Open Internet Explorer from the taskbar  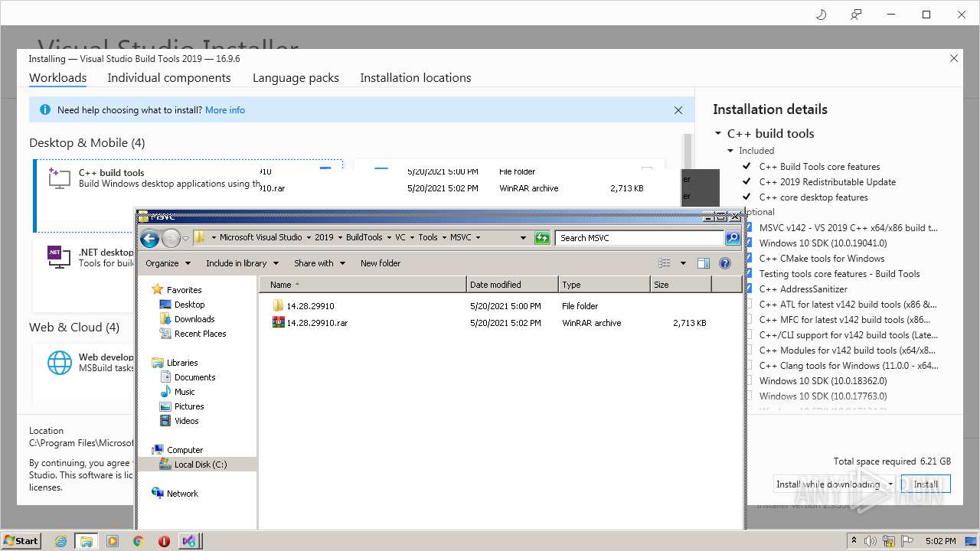pyautogui.click(x=60, y=541)
